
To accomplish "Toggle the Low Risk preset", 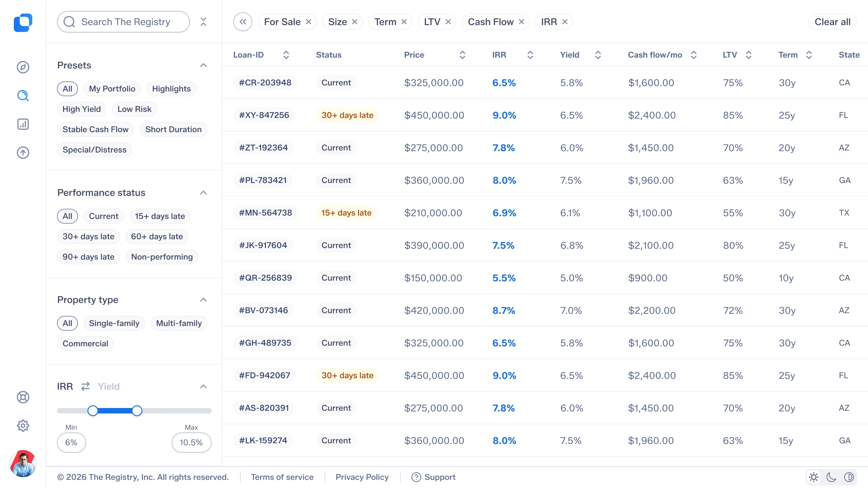I will pos(135,109).
